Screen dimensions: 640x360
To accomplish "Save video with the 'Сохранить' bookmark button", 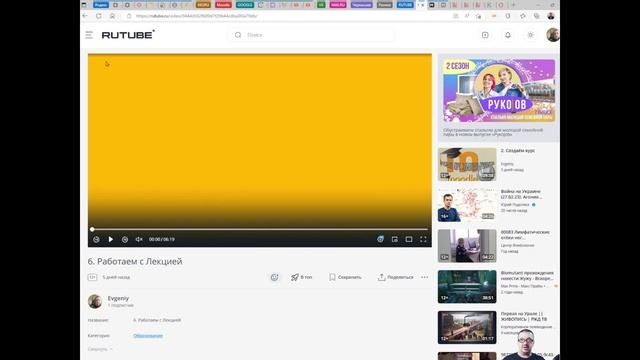I will coord(345,277).
